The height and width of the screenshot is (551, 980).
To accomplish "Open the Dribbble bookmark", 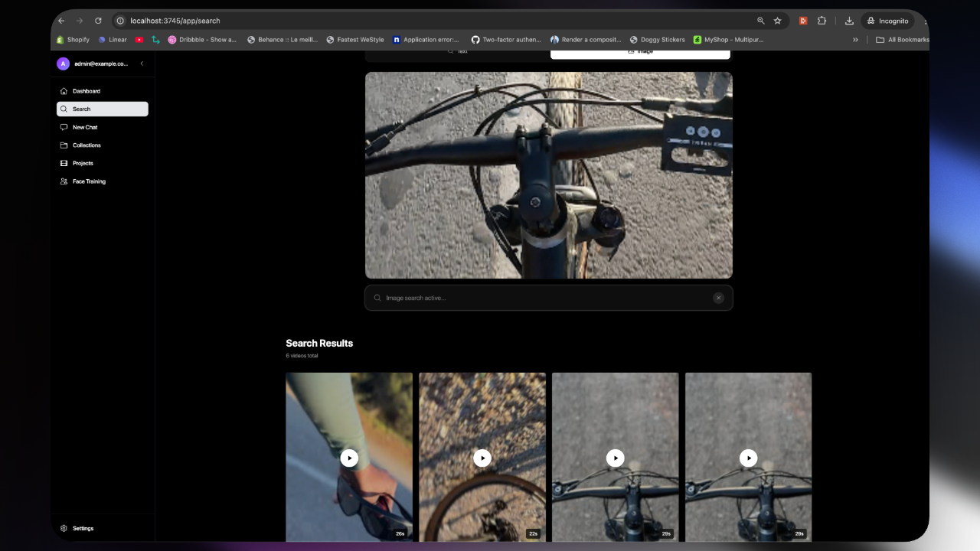I will tap(203, 40).
